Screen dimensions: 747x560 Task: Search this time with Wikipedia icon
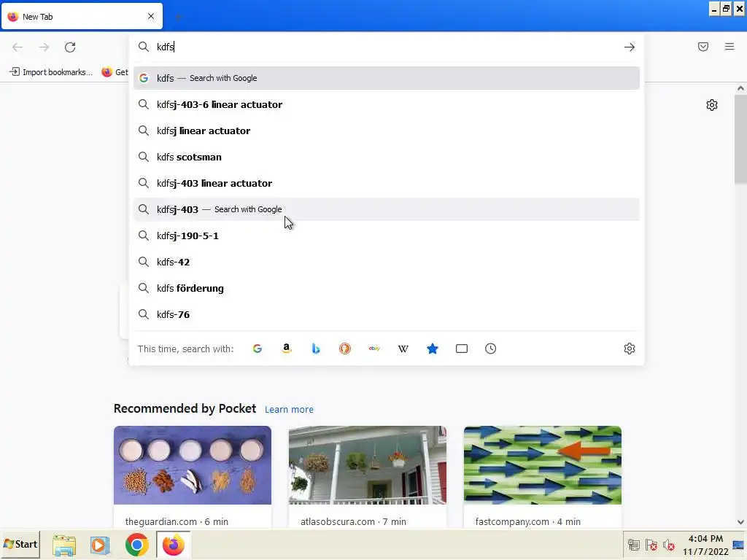pos(403,349)
